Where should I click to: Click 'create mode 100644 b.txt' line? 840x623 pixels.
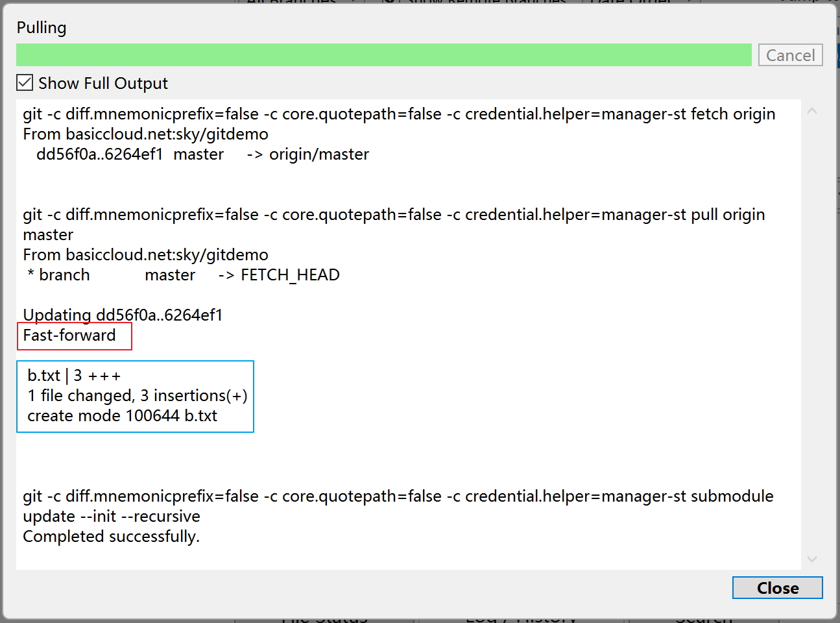click(122, 416)
